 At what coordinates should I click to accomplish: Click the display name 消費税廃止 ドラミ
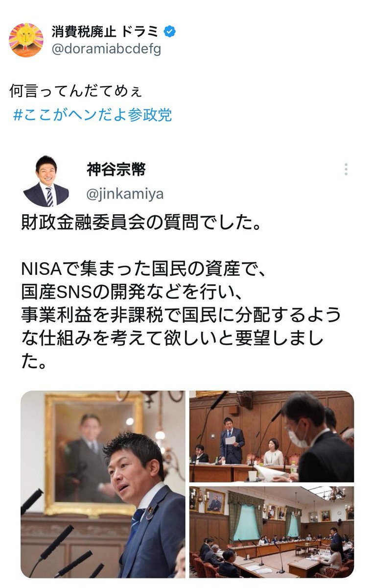pos(105,32)
